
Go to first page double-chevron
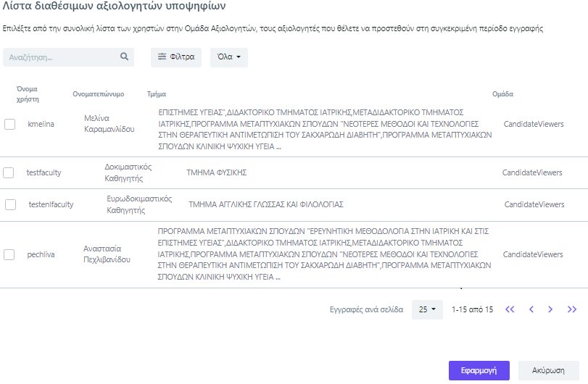510,309
